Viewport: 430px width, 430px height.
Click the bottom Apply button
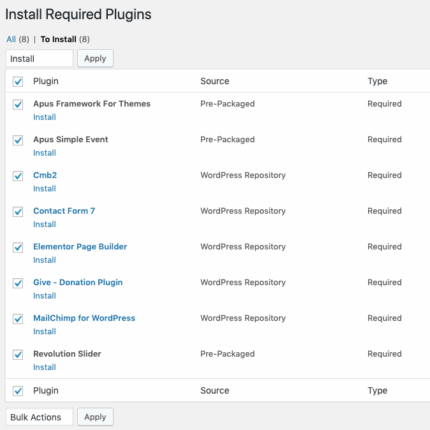pyautogui.click(x=95, y=417)
